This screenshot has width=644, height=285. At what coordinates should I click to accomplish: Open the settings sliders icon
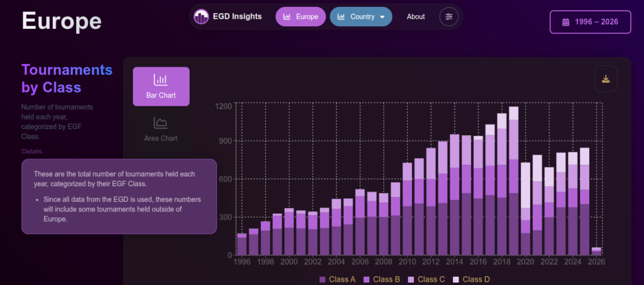coord(448,16)
